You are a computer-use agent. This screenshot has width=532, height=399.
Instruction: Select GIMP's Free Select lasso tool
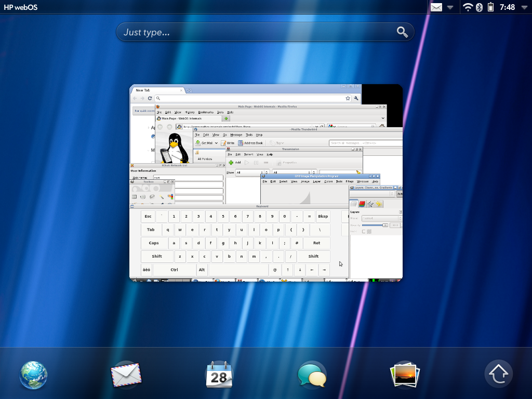[152, 197]
